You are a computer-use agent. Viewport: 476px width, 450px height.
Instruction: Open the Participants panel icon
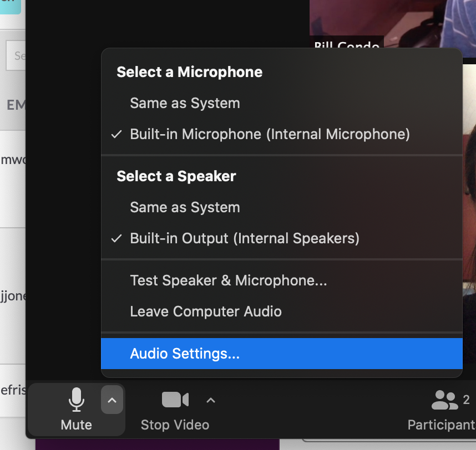coord(444,400)
